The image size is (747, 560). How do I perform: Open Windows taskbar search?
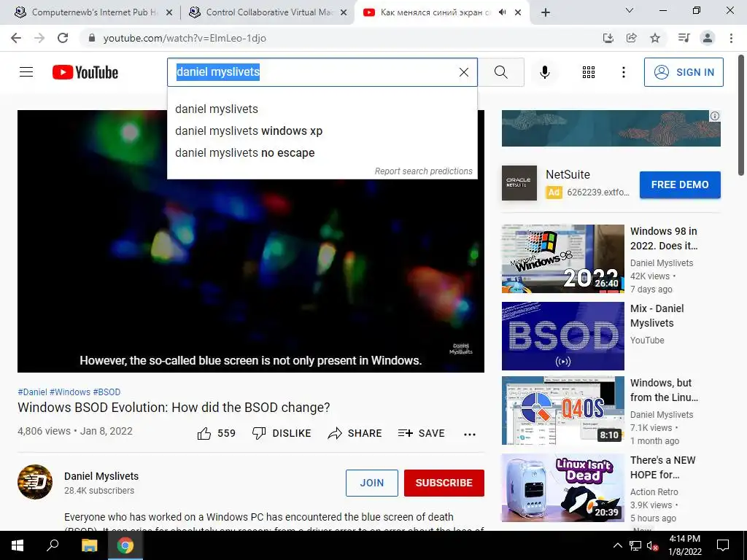pyautogui.click(x=53, y=545)
